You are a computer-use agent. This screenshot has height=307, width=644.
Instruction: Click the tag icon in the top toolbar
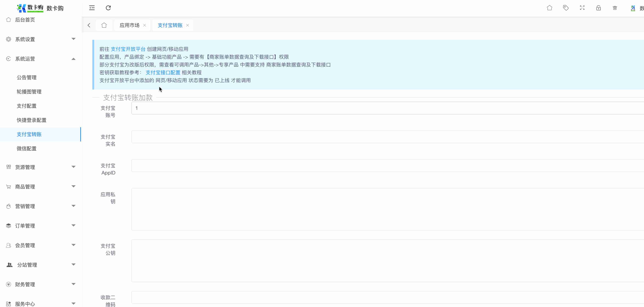[566, 8]
